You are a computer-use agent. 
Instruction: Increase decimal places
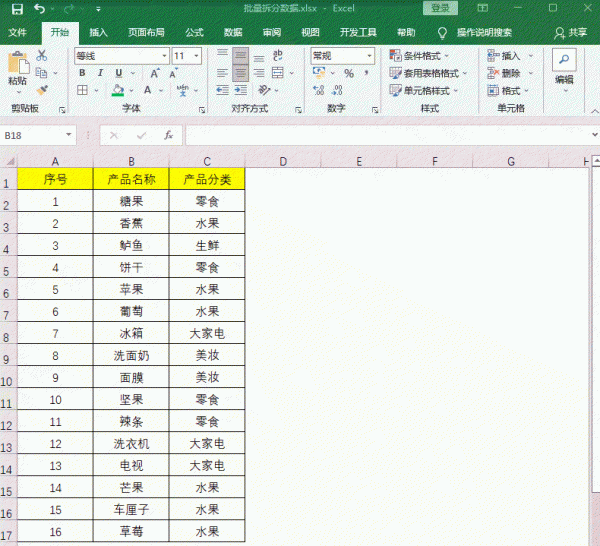pos(318,90)
